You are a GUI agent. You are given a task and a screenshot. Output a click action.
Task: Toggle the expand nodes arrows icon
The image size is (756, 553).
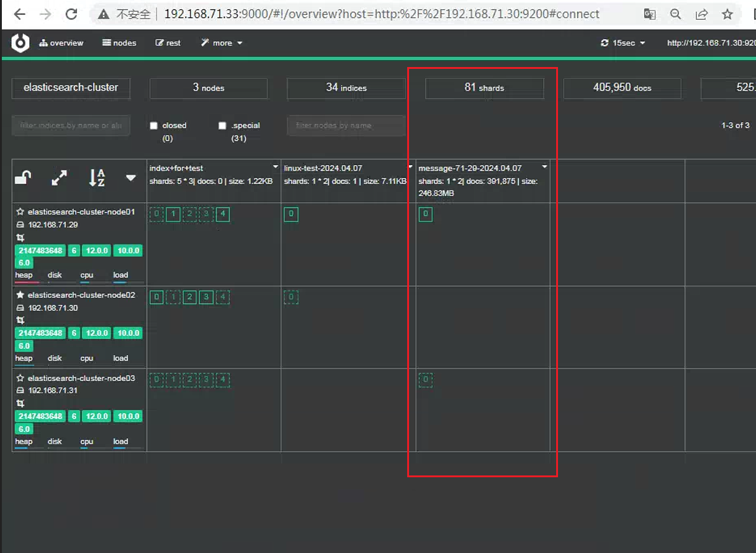(59, 178)
